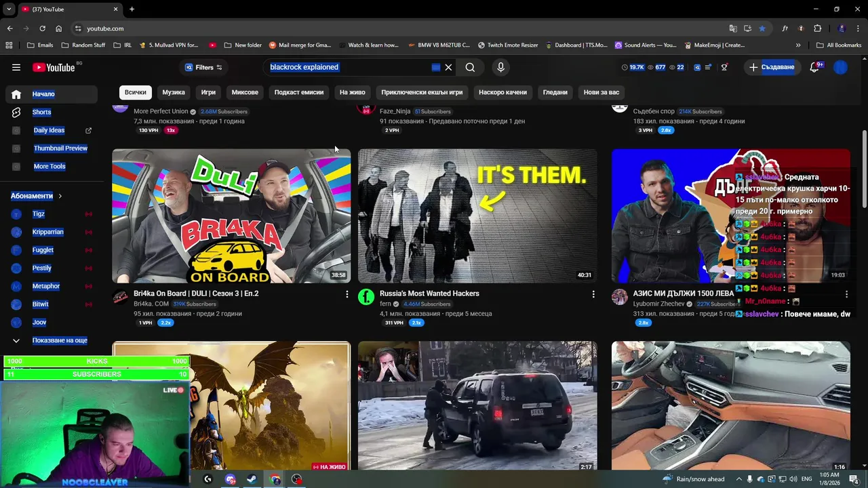Image resolution: width=868 pixels, height=488 pixels.
Task: Open the Emails bookmarks folder
Action: (40, 45)
